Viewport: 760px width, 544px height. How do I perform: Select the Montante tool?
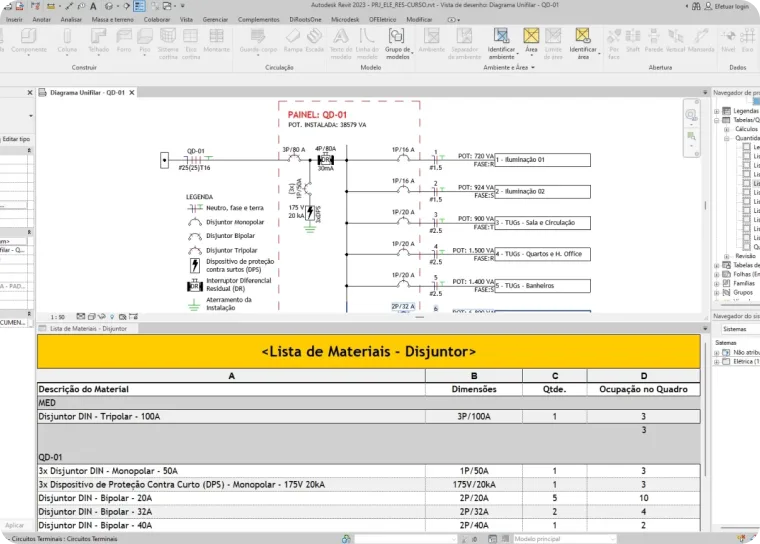click(216, 41)
